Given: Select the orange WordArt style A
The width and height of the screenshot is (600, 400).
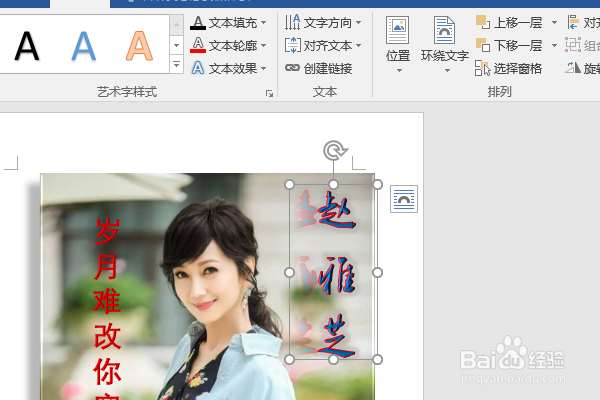Looking at the screenshot, I should tap(139, 46).
